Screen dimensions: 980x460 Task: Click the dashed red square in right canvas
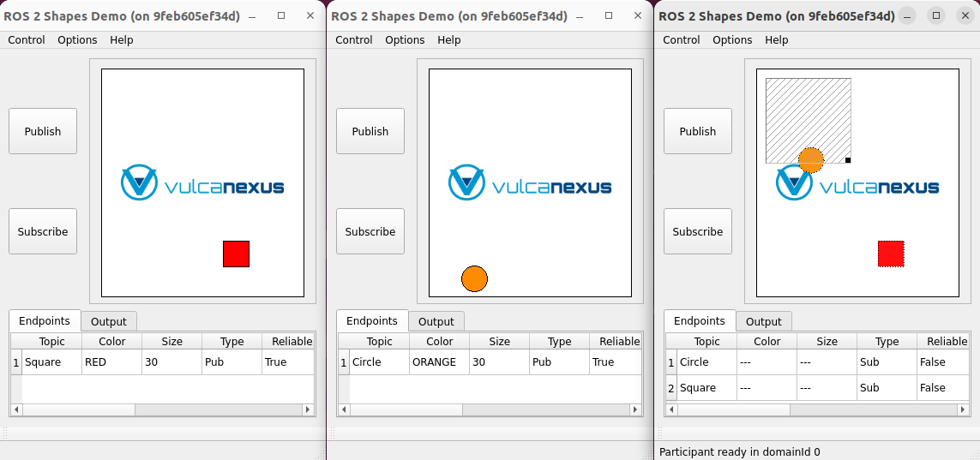[891, 254]
